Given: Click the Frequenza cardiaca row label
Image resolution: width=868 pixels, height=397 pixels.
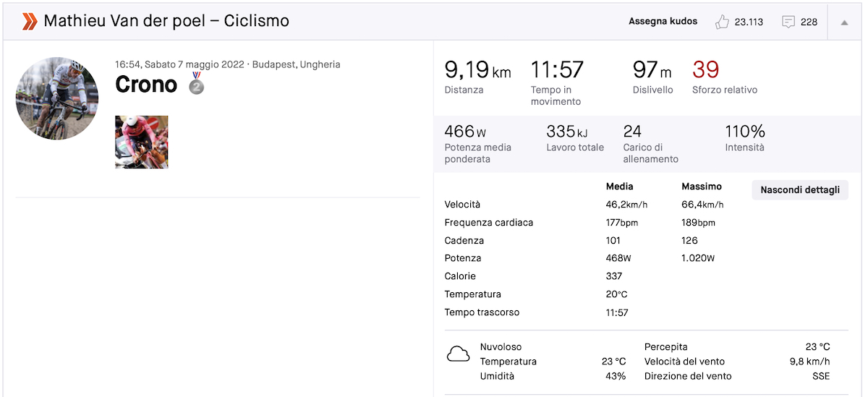Looking at the screenshot, I should (489, 223).
